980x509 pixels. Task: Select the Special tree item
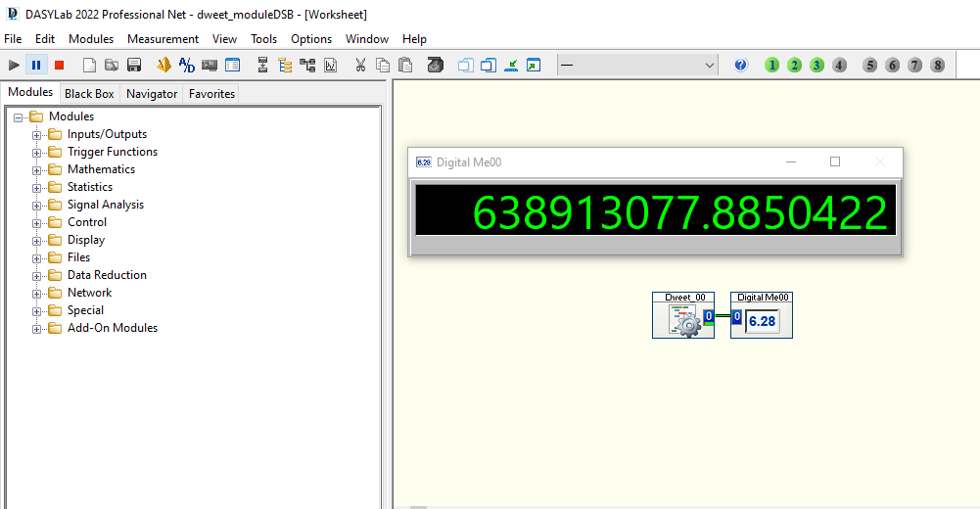[x=85, y=310]
